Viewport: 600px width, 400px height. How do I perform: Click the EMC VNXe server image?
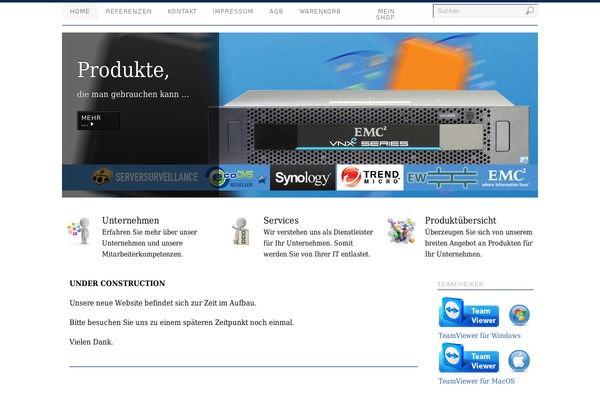click(369, 126)
